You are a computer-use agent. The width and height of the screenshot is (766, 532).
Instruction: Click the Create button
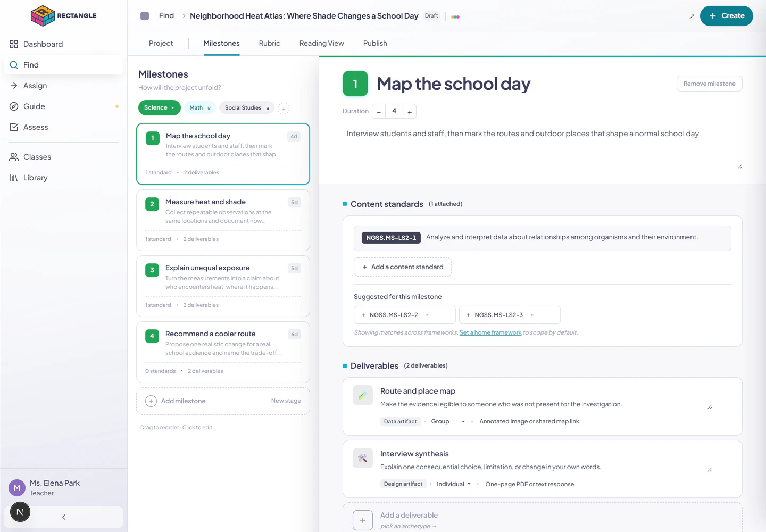pos(726,16)
